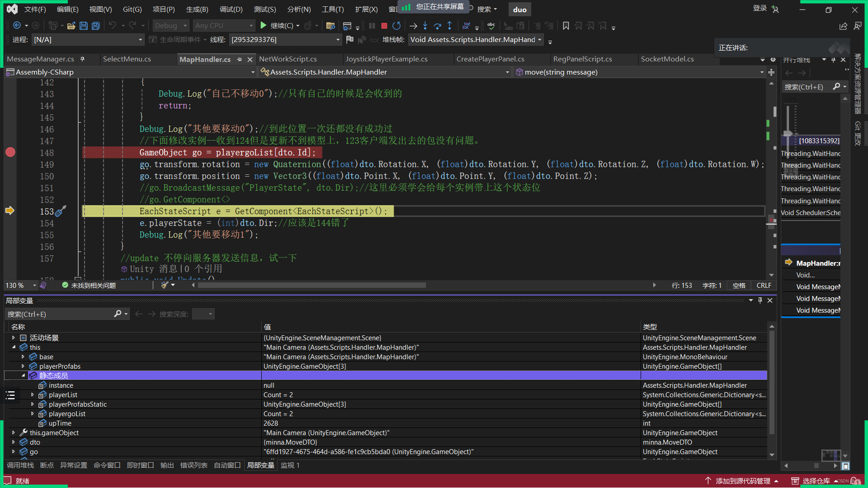Switch to the NetWorkScript.cs tab
Image resolution: width=868 pixels, height=488 pixels.
pyautogui.click(x=288, y=59)
